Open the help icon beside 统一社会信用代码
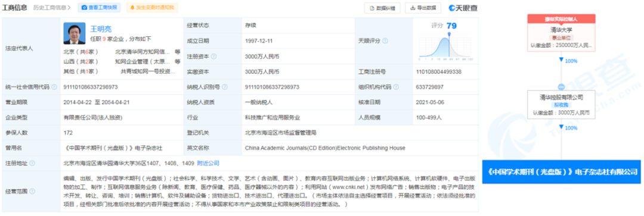The image size is (644, 216). click(x=54, y=87)
